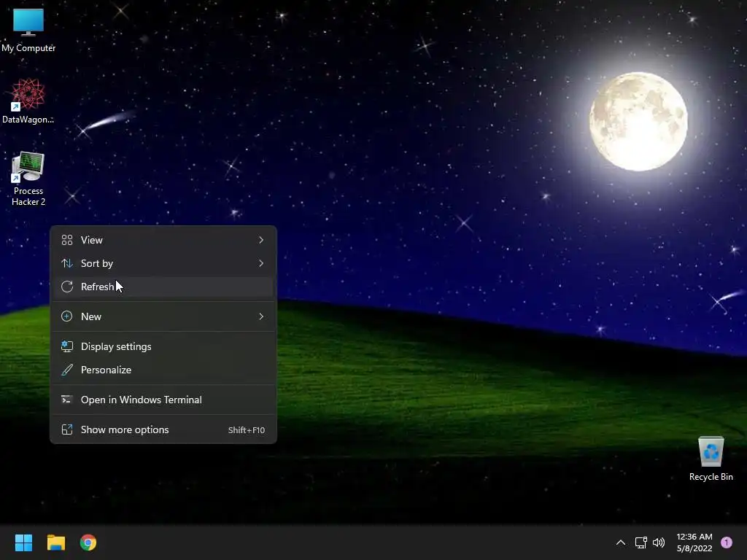
Task: Choose Show more options
Action: (163, 430)
